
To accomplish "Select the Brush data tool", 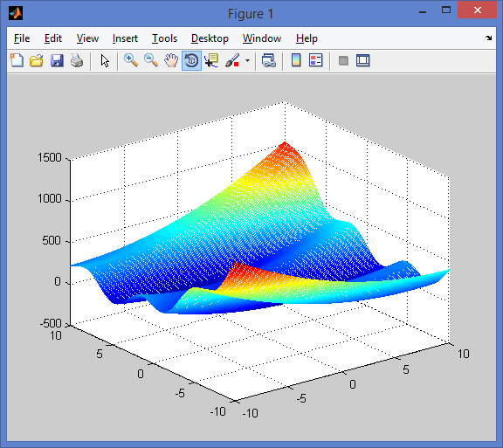I will [x=232, y=60].
